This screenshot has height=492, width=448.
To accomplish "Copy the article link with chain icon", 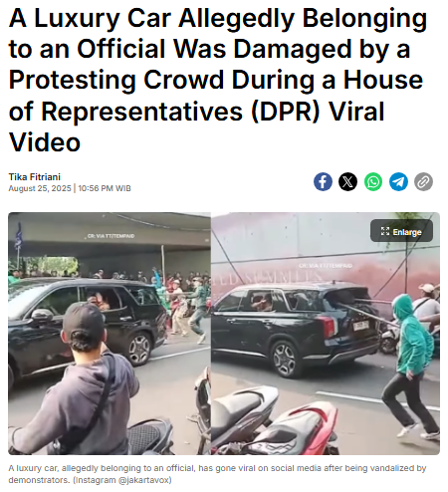I will tap(423, 181).
